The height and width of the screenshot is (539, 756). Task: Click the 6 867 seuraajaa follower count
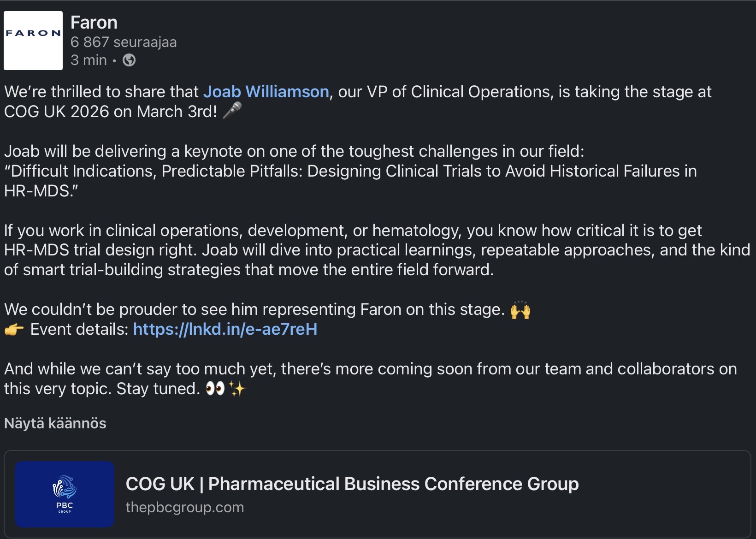pos(124,42)
